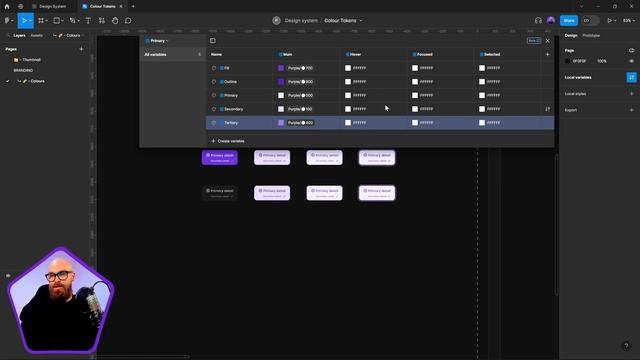The width and height of the screenshot is (640, 360).
Task: Select the Secondary variable name
Action: [x=233, y=109]
